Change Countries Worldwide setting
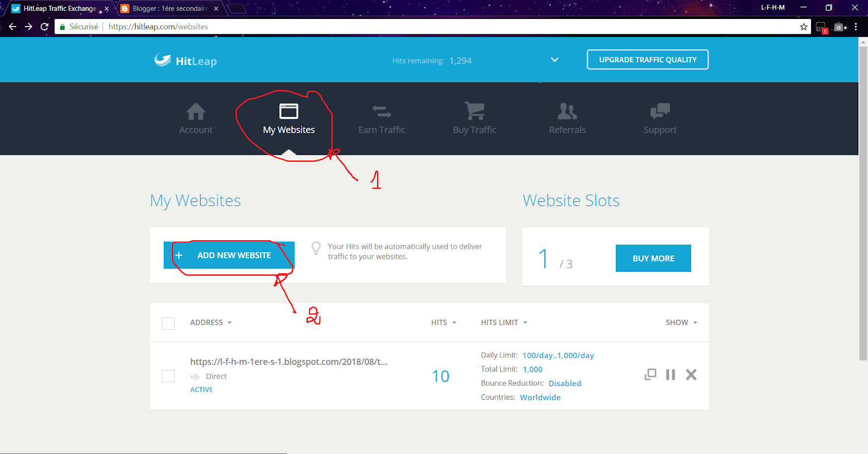 point(540,398)
